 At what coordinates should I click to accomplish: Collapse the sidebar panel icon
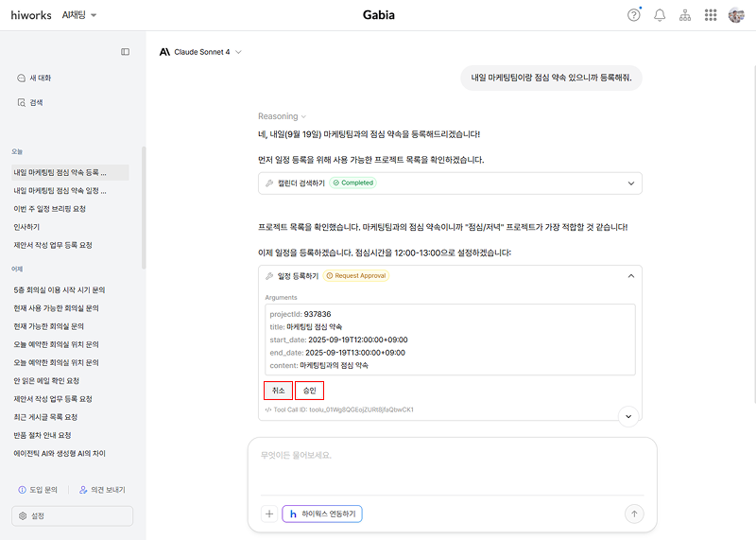pos(125,52)
